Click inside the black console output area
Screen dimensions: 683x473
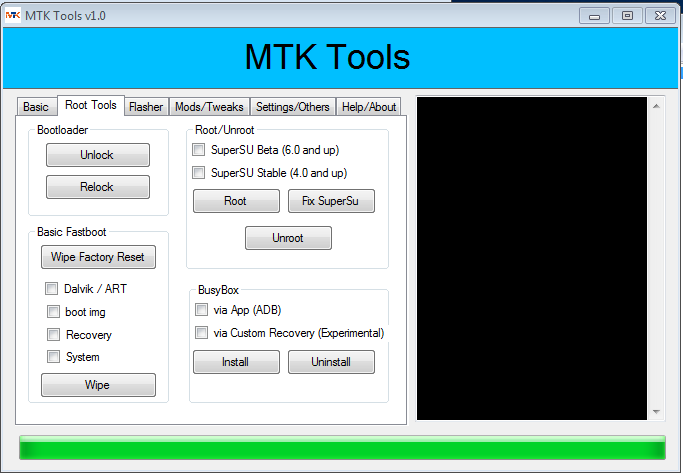532,259
